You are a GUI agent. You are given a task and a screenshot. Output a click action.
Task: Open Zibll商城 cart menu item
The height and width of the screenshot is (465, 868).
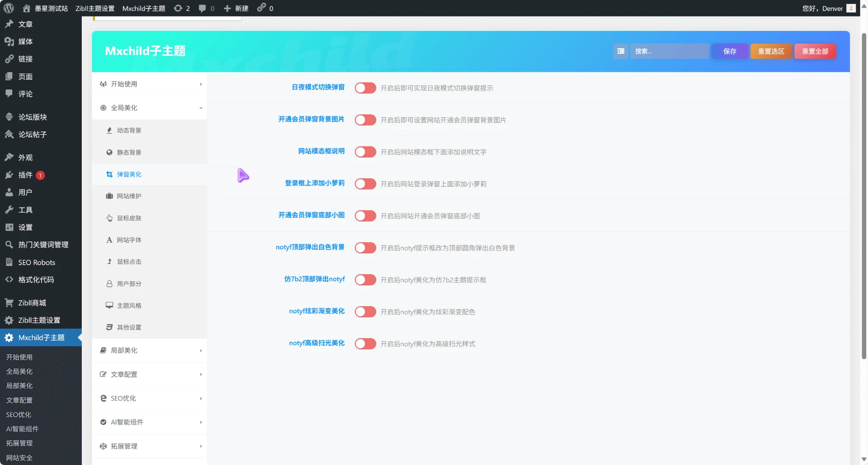pyautogui.click(x=32, y=303)
